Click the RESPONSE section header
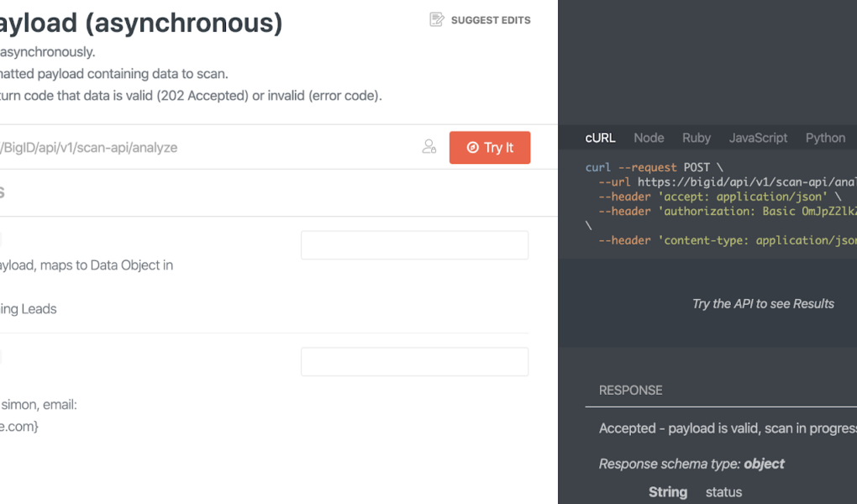Screen dimensions: 857x504 click(x=630, y=390)
